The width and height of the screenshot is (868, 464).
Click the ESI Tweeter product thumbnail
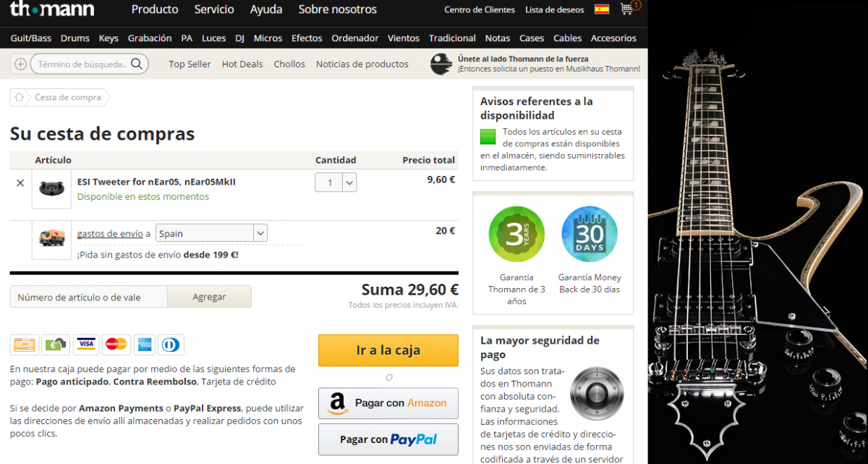point(51,189)
